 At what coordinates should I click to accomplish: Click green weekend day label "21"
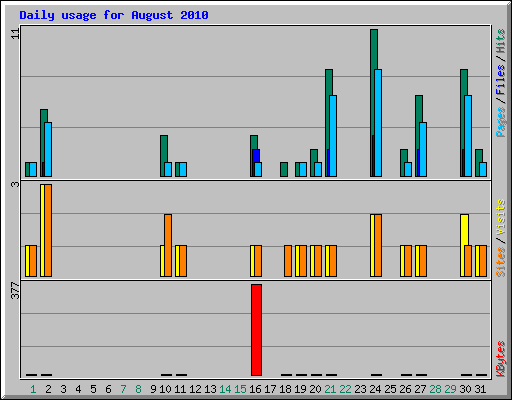(330, 389)
